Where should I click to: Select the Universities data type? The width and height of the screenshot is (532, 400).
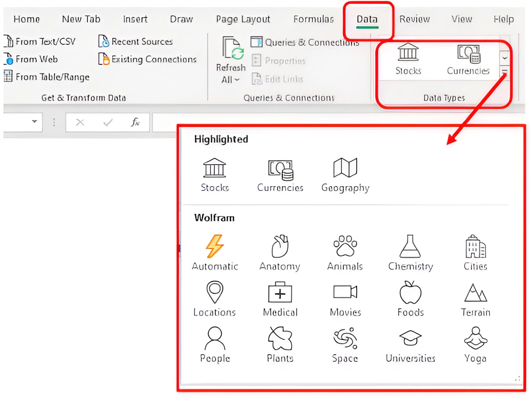[410, 344]
